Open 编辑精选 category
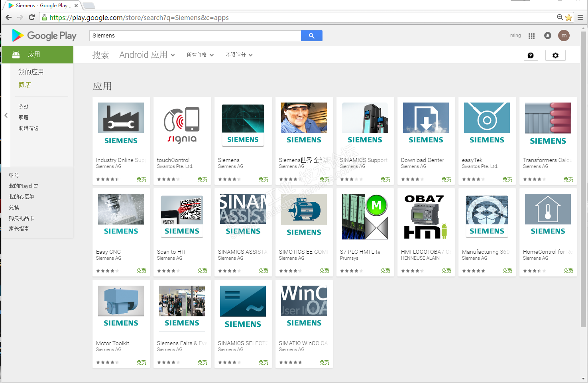This screenshot has height=383, width=588. pos(28,128)
